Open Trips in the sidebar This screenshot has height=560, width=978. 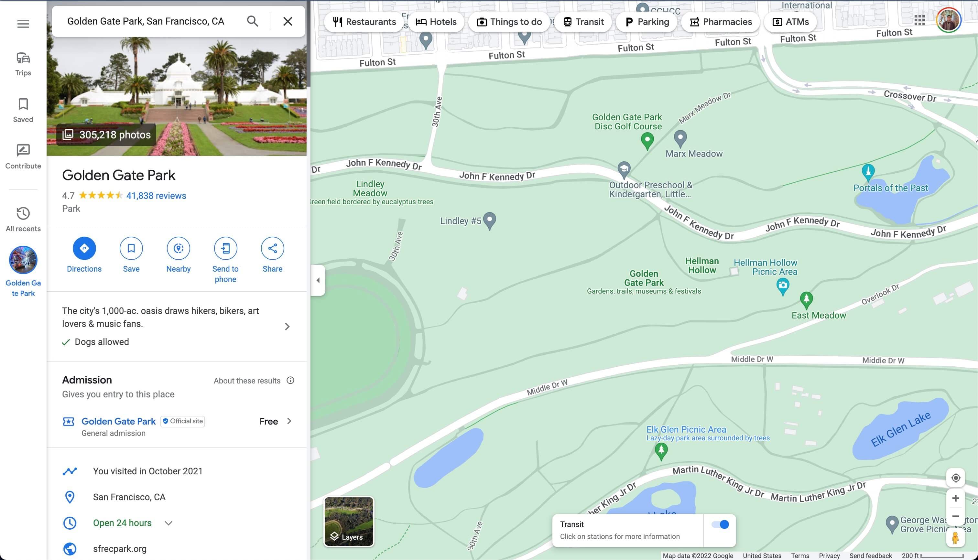point(23,64)
